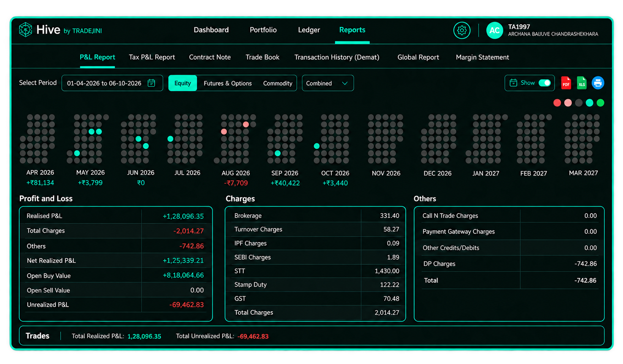The width and height of the screenshot is (623, 364).
Task: Select the APR 2026 month label
Action: 40,172
